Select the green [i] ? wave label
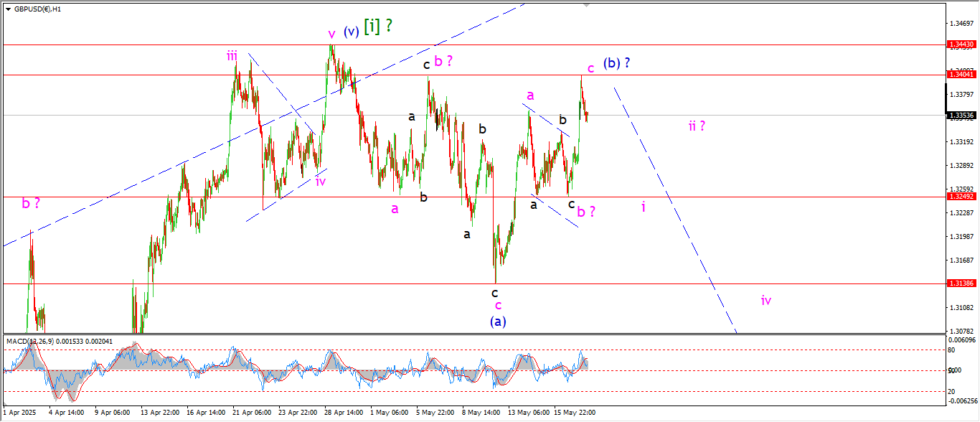The width and height of the screenshot is (980, 422). coord(378,27)
